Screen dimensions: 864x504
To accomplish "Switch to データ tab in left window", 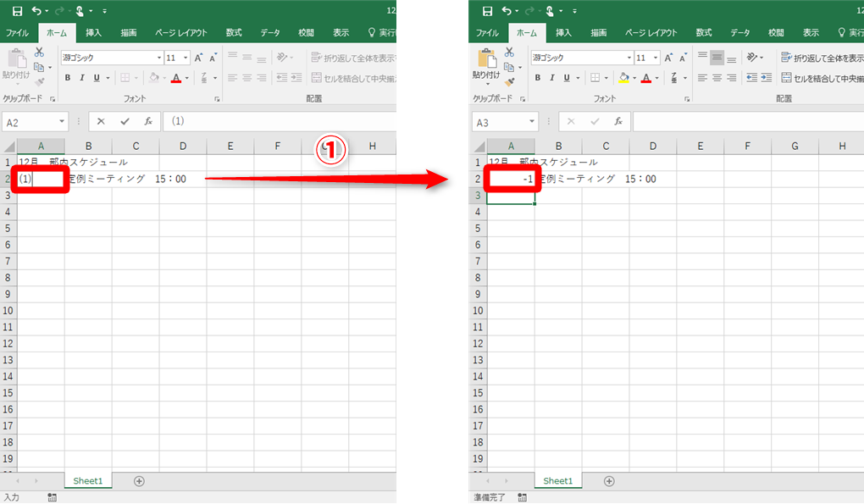I will [x=270, y=32].
